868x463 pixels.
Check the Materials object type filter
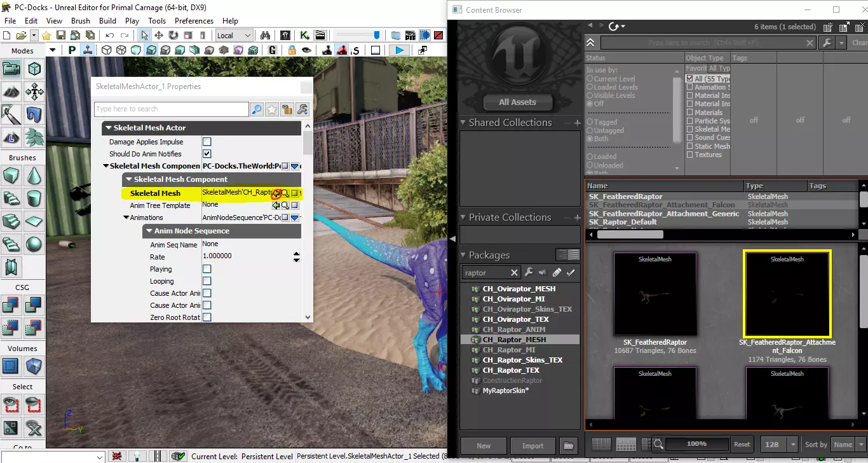[690, 113]
